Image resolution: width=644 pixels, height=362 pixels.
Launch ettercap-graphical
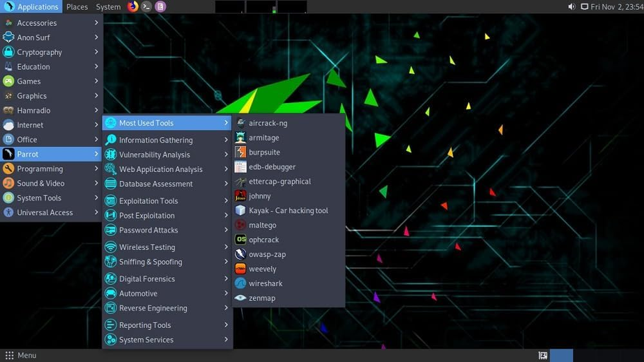(280, 181)
